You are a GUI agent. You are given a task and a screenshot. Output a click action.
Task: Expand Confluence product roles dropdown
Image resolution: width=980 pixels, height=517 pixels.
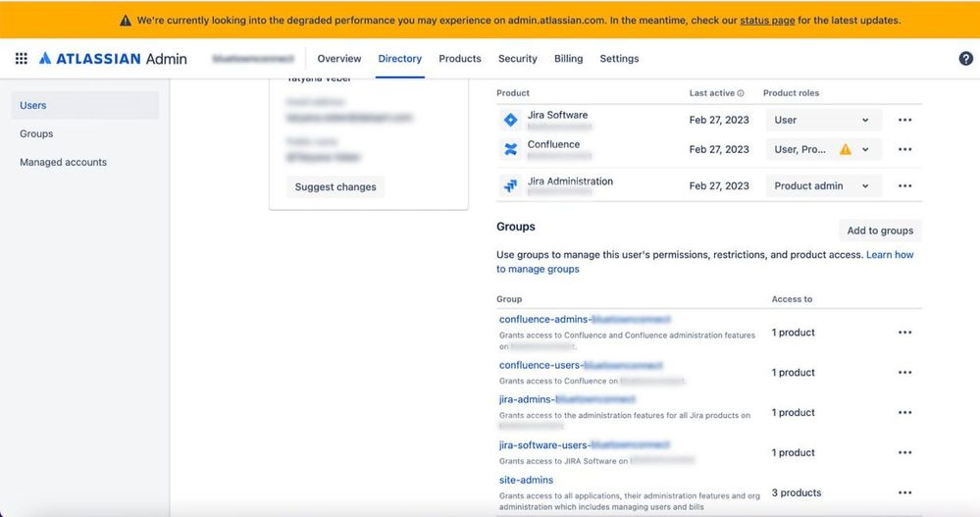click(824, 149)
